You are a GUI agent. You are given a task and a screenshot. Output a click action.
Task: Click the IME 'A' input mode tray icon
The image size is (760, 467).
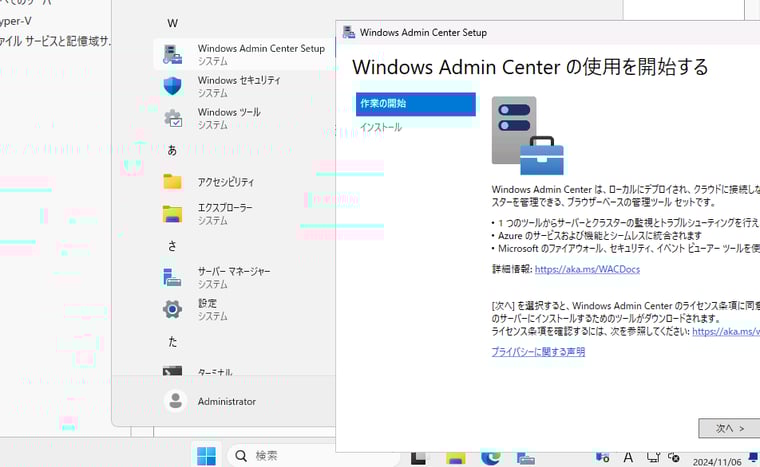(x=628, y=457)
